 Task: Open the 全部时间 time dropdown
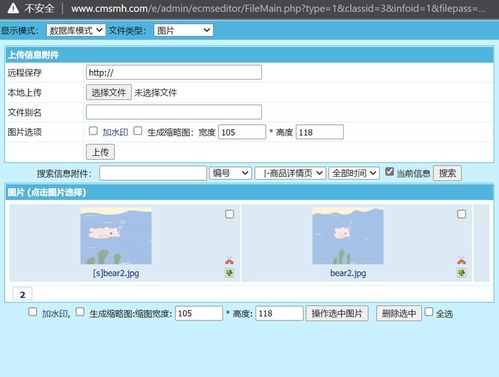tap(354, 173)
